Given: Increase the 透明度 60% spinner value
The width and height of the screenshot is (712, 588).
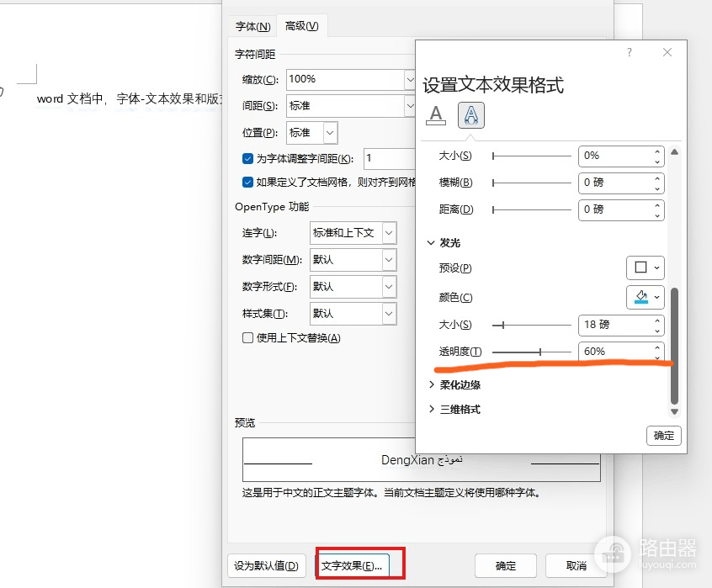Looking at the screenshot, I should [657, 347].
